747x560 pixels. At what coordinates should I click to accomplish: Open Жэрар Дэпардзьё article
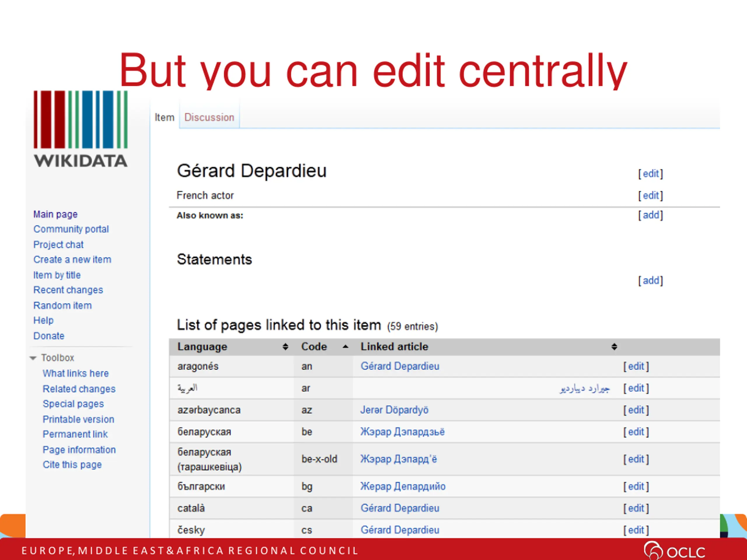click(402, 431)
